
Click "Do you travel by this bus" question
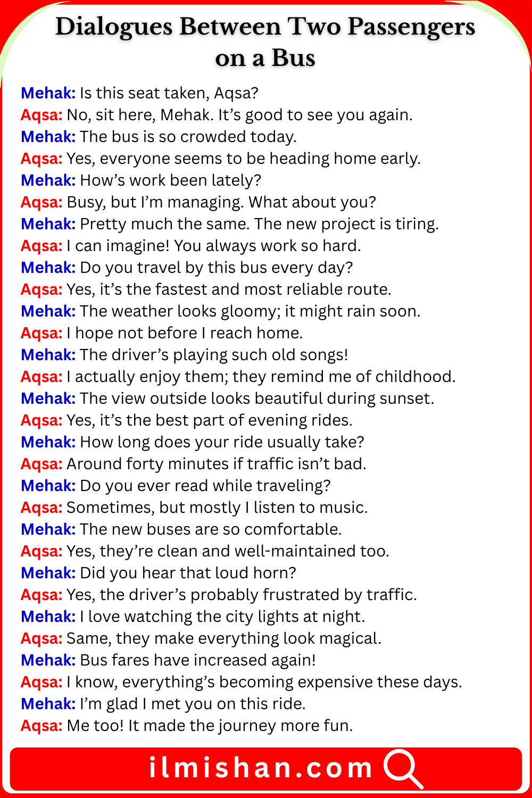pos(216,268)
